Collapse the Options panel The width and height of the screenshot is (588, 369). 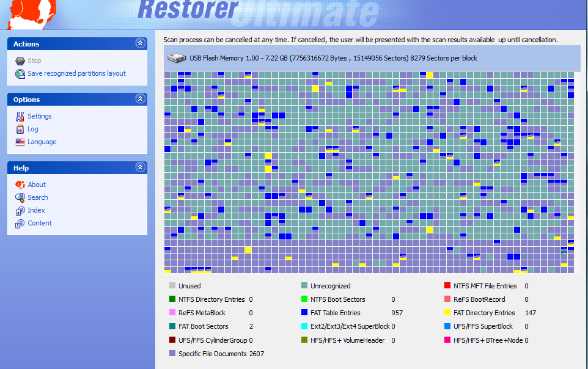pos(140,99)
